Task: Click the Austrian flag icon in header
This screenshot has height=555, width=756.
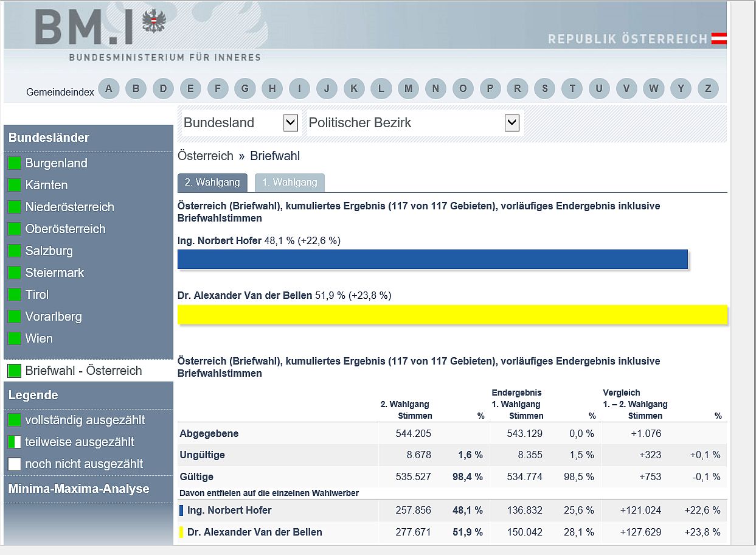Action: (x=719, y=39)
